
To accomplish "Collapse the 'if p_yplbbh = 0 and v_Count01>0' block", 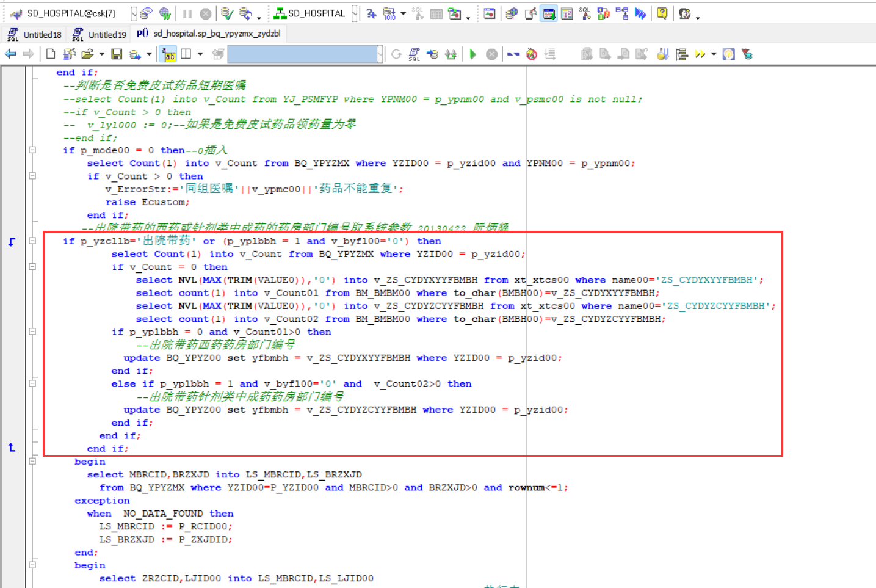I will point(32,332).
